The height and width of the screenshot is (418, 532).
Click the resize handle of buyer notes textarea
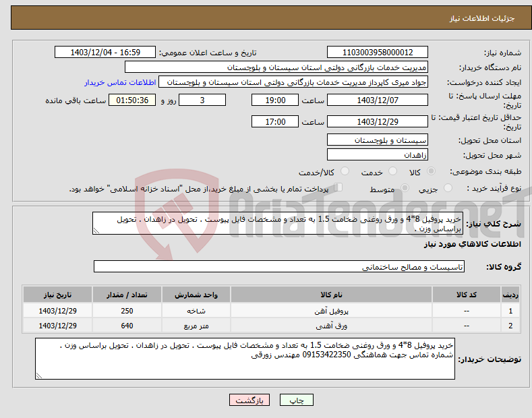(39, 376)
